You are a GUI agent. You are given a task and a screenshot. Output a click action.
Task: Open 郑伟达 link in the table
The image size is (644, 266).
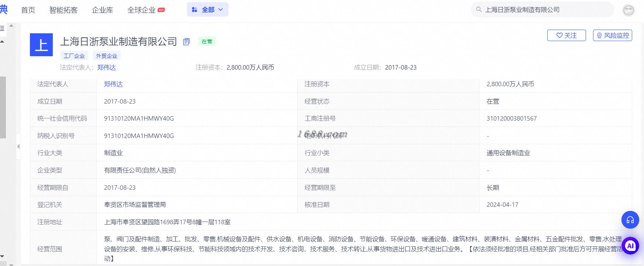tap(113, 84)
